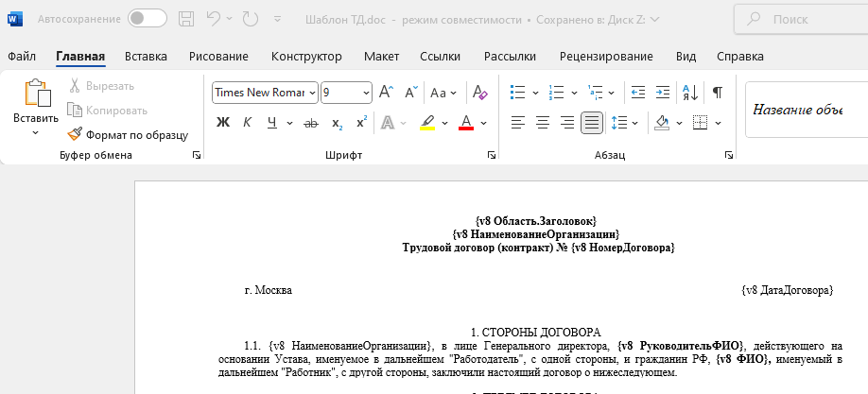Apply text effects with the outlined A icon
This screenshot has width=868, height=394.
tap(387, 123)
